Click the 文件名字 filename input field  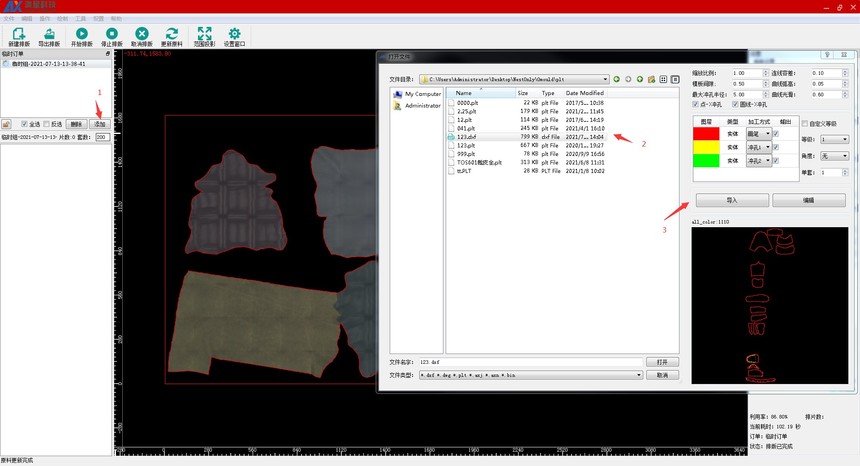531,362
